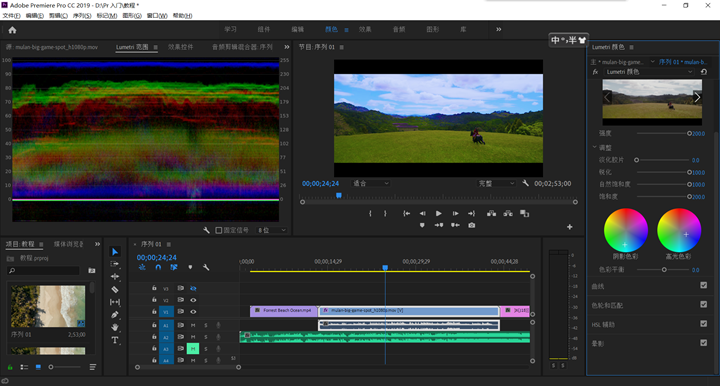Open the 文件(F) menu
Image resolution: width=720 pixels, height=386 pixels.
[x=11, y=16]
